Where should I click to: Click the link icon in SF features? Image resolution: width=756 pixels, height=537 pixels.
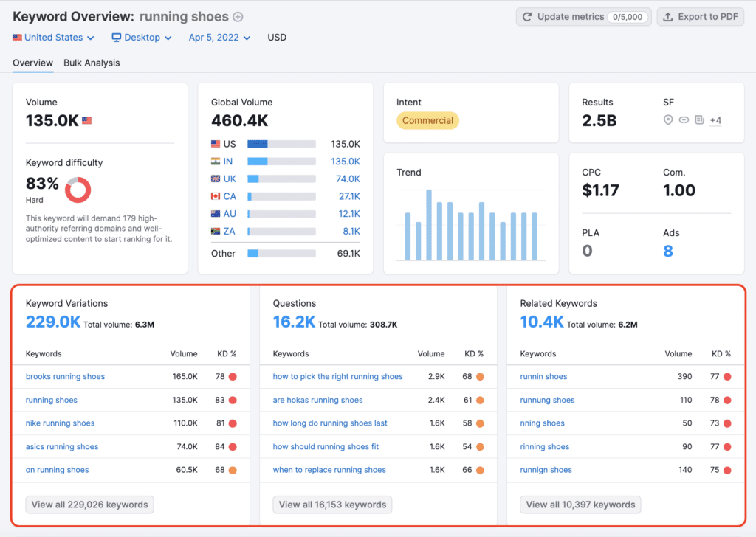click(684, 120)
